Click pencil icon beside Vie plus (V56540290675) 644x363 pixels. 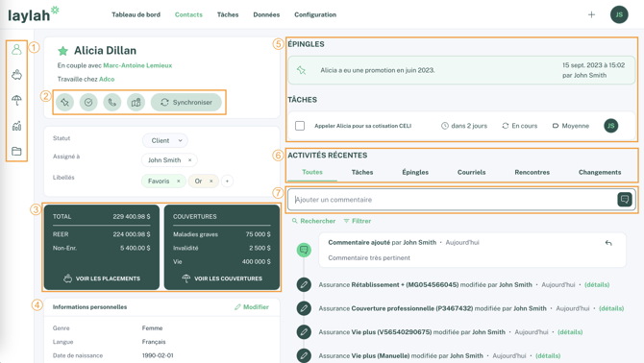(x=304, y=332)
